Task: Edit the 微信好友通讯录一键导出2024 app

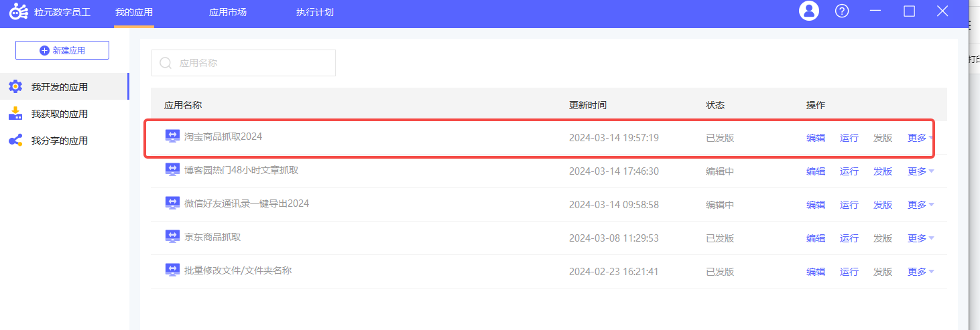Action: pyautogui.click(x=816, y=205)
